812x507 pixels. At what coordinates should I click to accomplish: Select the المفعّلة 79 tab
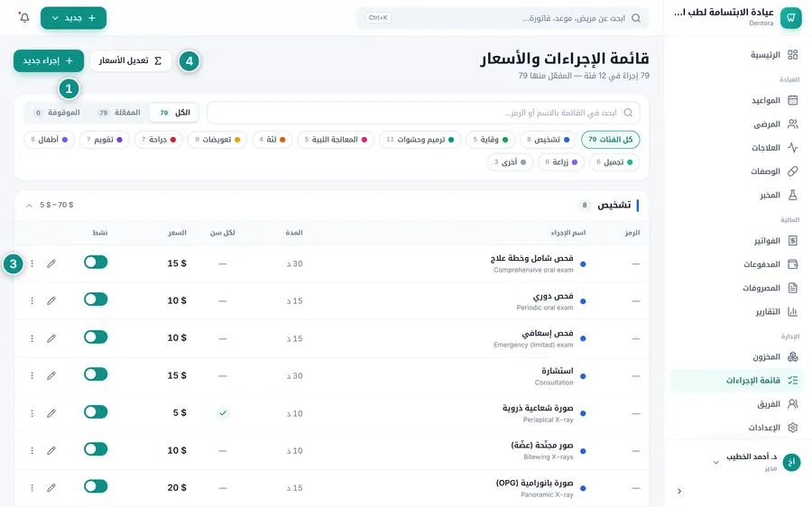tap(120, 113)
